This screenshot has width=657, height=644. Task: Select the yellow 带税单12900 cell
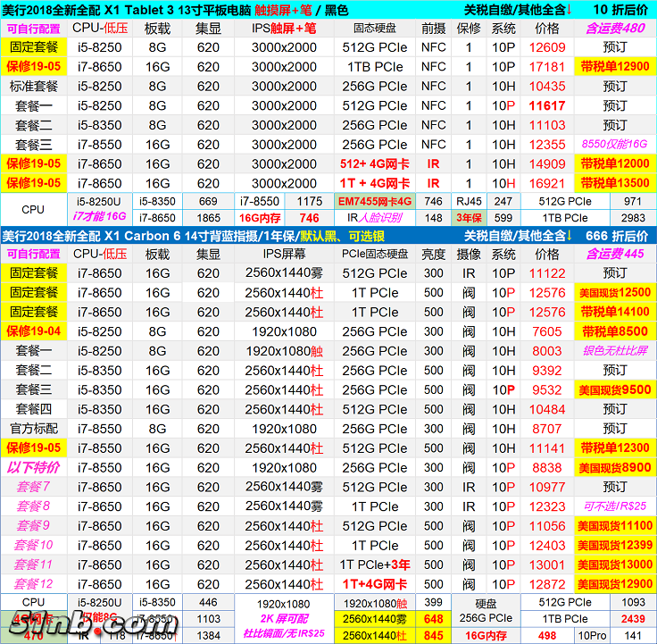pos(614,67)
